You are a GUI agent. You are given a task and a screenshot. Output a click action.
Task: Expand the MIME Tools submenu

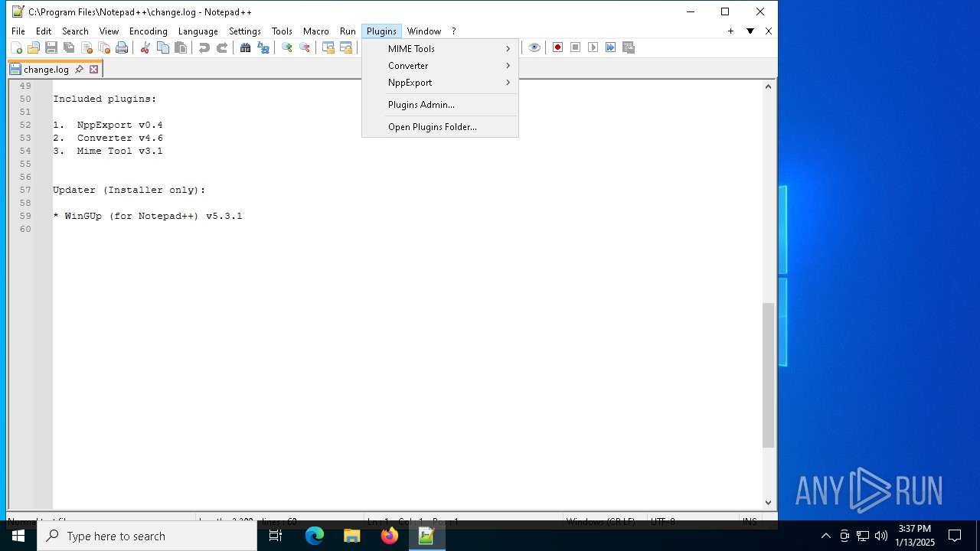coord(440,49)
